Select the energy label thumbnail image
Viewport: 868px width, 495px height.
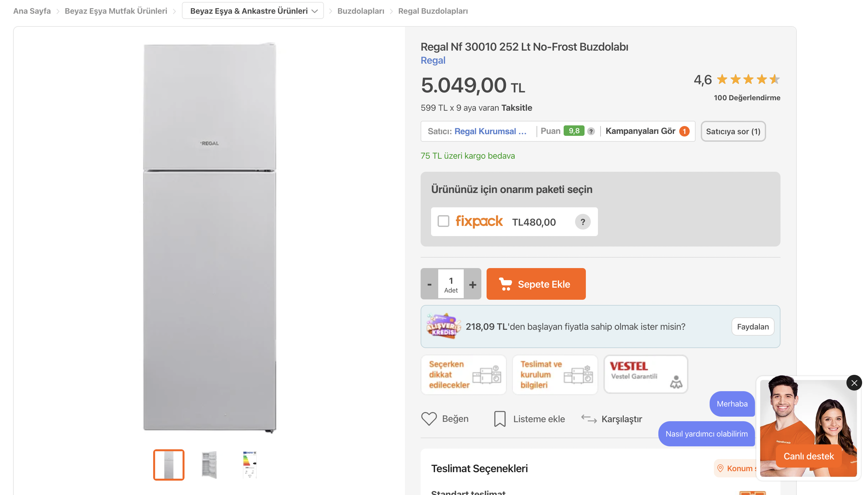click(249, 465)
